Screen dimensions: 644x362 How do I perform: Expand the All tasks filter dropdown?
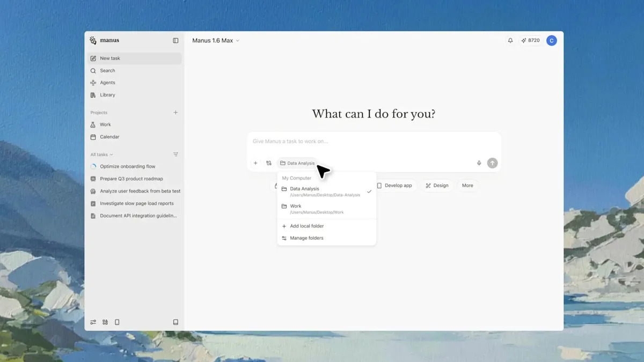pos(101,154)
